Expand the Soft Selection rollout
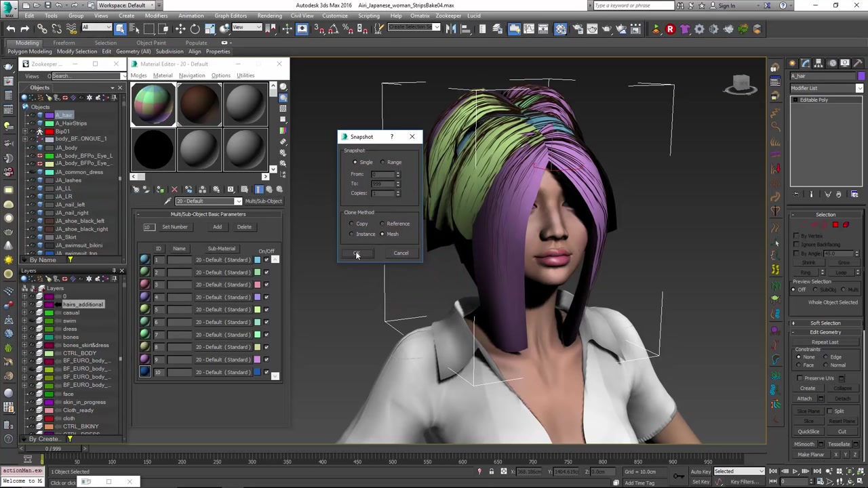Viewport: 868px width, 488px height. [825, 323]
